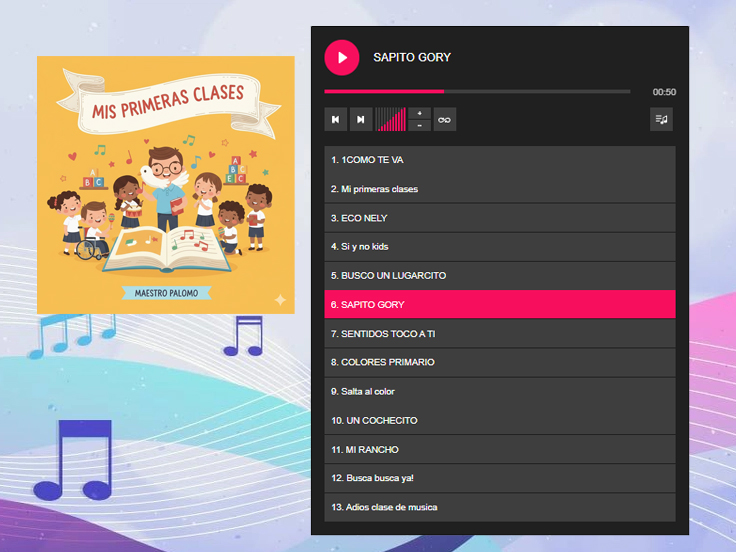This screenshot has height=552, width=736.
Task: Play Adios clase de musica
Action: pos(500,507)
